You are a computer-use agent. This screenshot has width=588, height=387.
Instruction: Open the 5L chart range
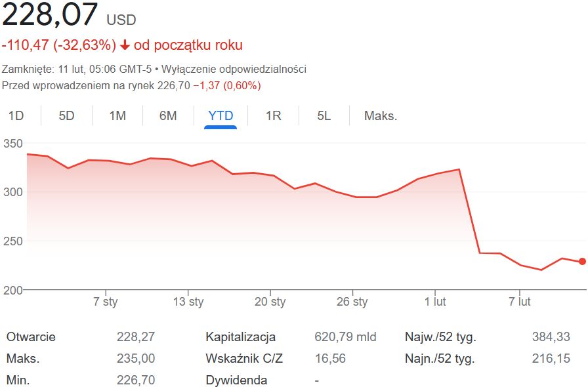323,115
